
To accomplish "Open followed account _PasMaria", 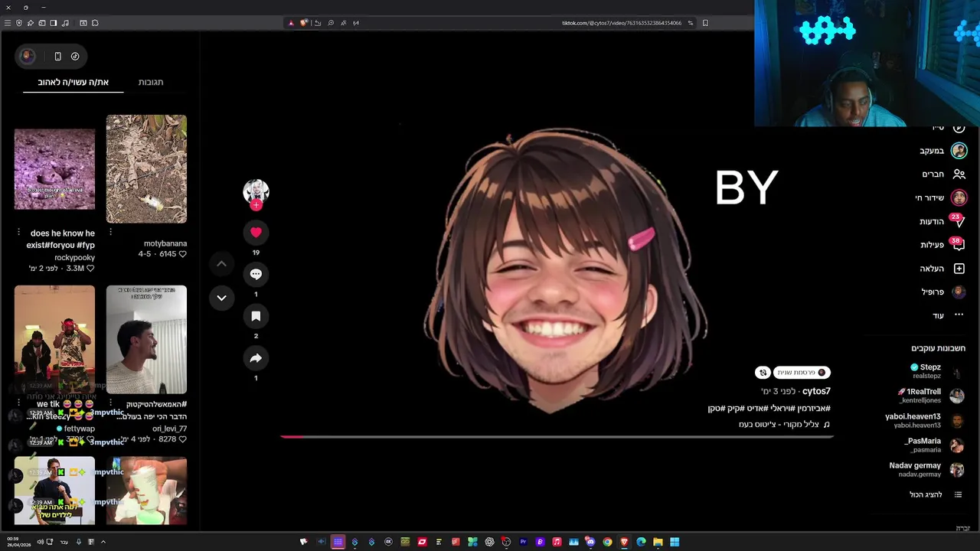I will pos(934,445).
